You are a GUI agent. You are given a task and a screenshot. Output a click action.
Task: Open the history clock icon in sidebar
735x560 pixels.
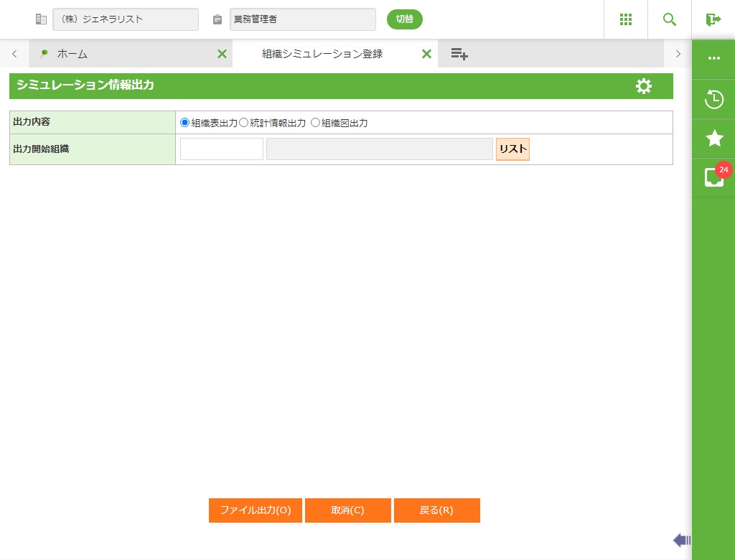click(x=714, y=99)
